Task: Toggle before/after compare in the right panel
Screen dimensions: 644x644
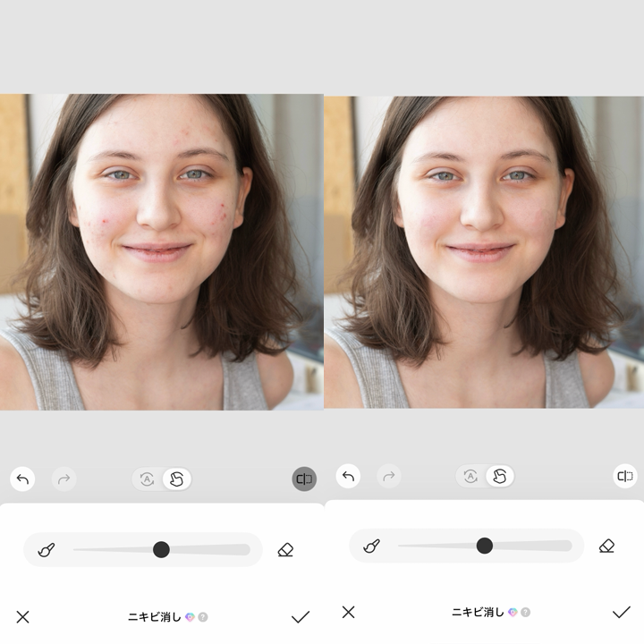Action: (x=624, y=476)
